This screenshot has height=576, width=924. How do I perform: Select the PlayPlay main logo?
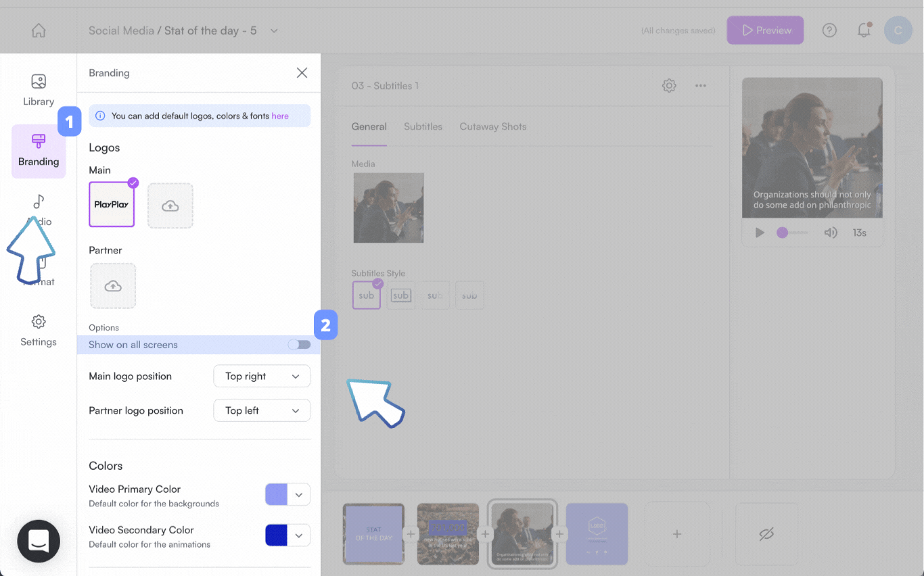(x=112, y=204)
